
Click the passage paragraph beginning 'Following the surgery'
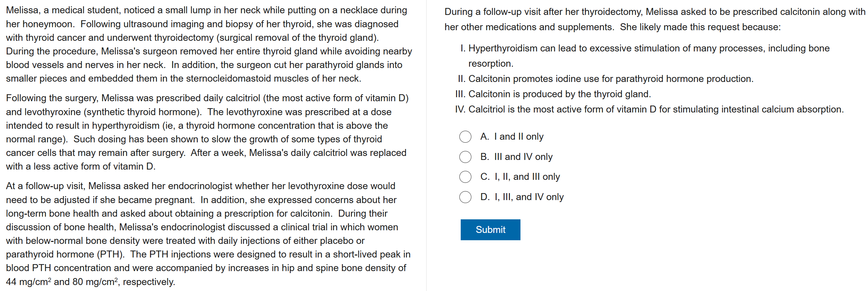point(207,132)
